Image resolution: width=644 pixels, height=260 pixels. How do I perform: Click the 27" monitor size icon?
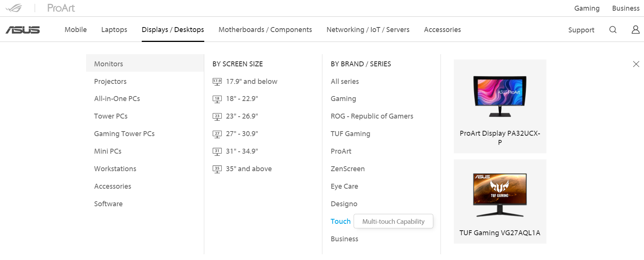pos(217,134)
